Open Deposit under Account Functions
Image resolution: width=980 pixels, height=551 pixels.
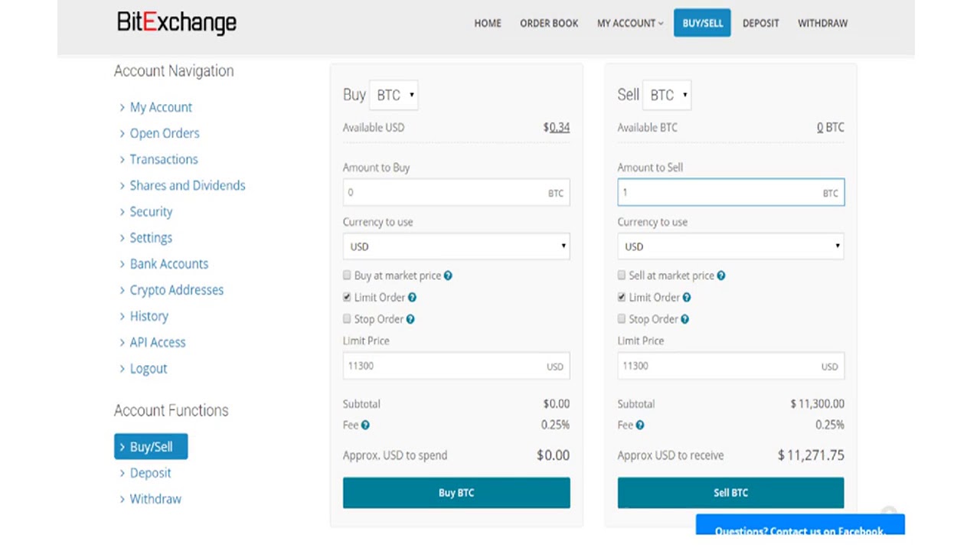(x=150, y=473)
